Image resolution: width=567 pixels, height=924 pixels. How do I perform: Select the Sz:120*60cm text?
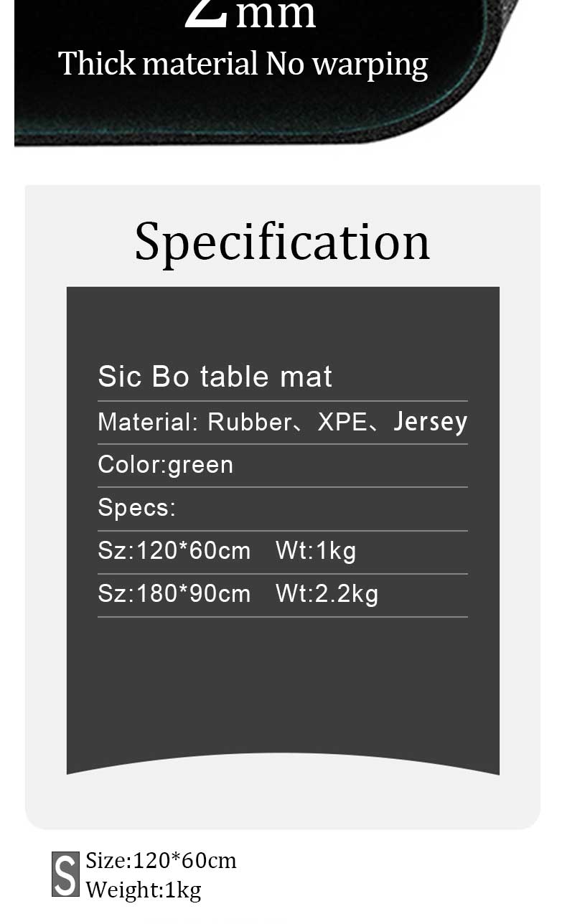(x=174, y=551)
